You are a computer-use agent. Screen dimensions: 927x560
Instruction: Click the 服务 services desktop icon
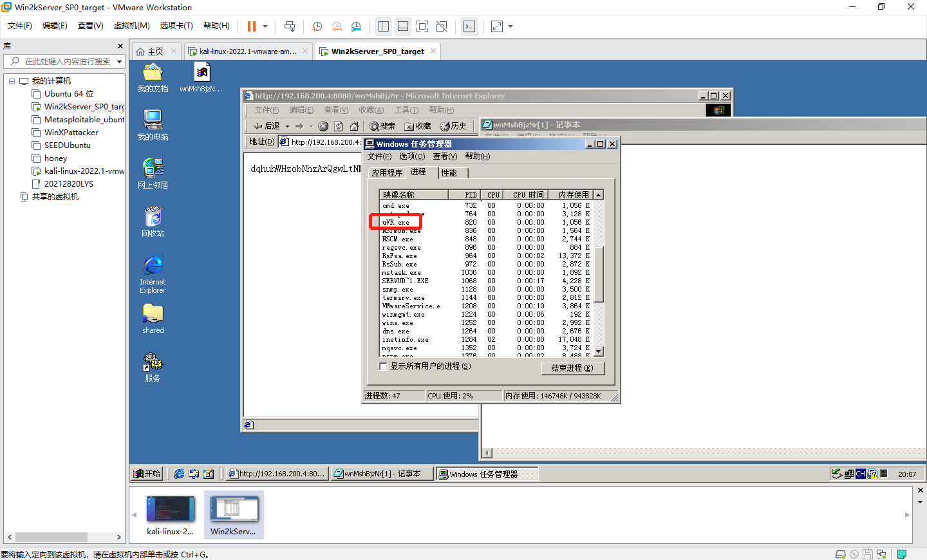[153, 367]
